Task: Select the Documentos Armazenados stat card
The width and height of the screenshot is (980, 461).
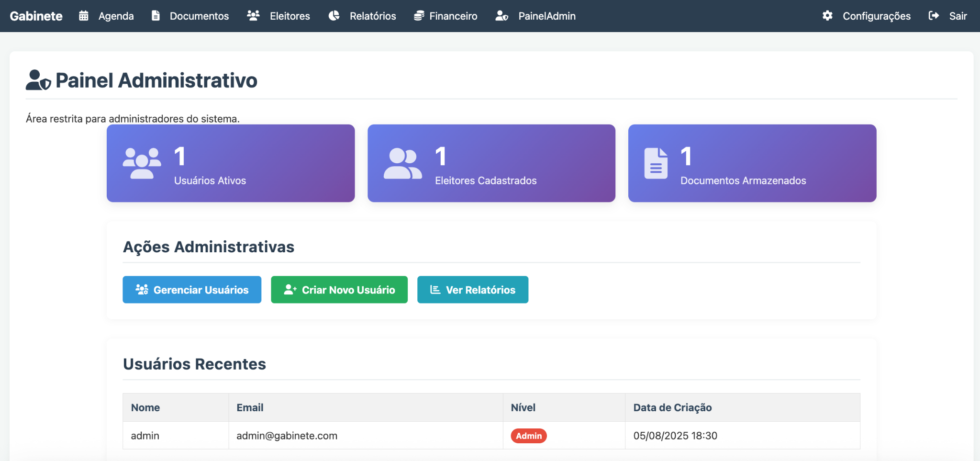Action: click(752, 163)
